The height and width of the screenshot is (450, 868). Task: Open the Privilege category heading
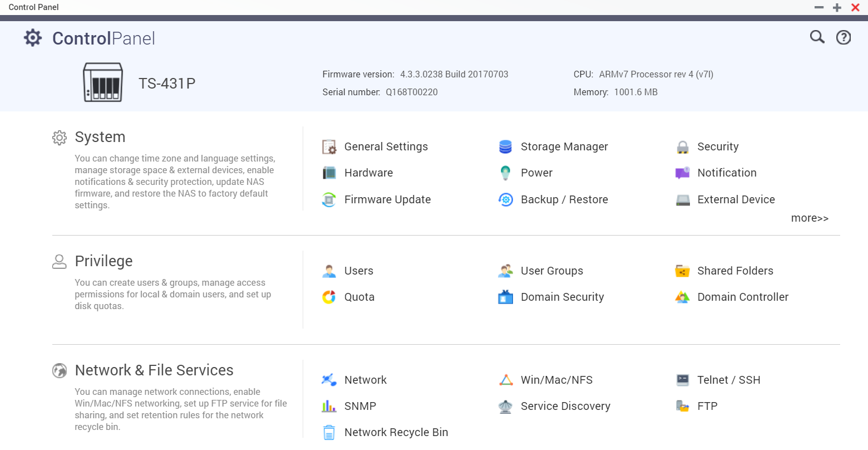point(103,261)
